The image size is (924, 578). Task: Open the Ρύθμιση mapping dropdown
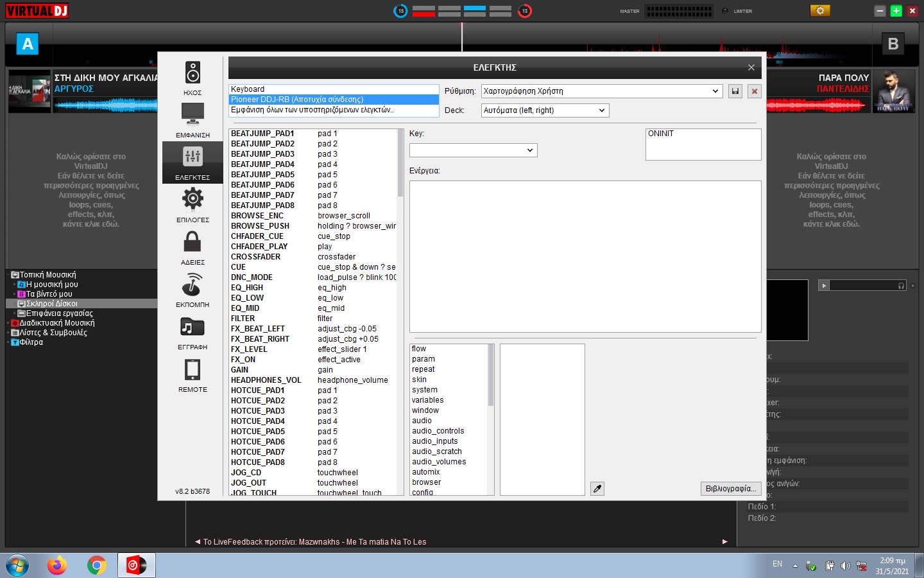pyautogui.click(x=602, y=91)
